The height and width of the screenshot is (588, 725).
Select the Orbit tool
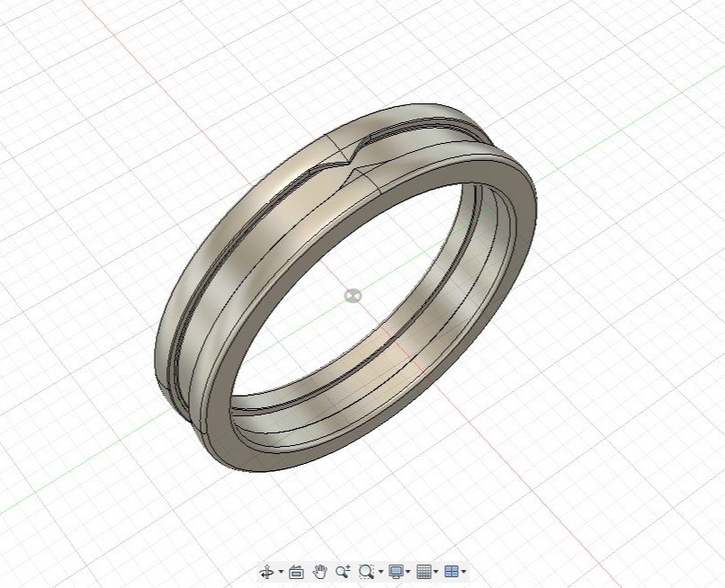point(267,571)
